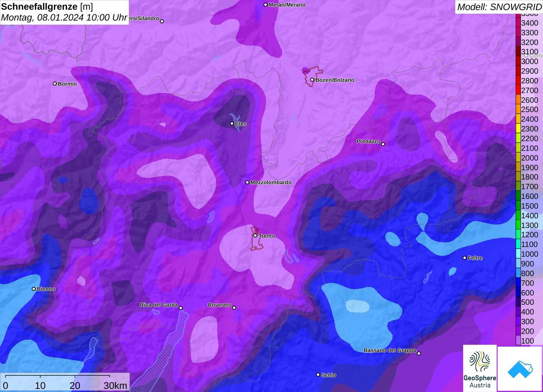This screenshot has width=543, height=392.
Task: Click the blue snow-house logo icon
Action: (520, 369)
